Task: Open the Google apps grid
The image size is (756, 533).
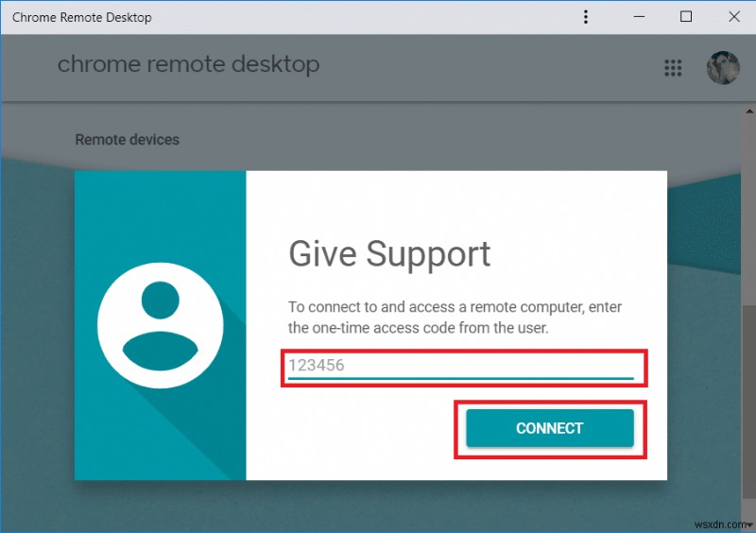Action: coord(673,68)
